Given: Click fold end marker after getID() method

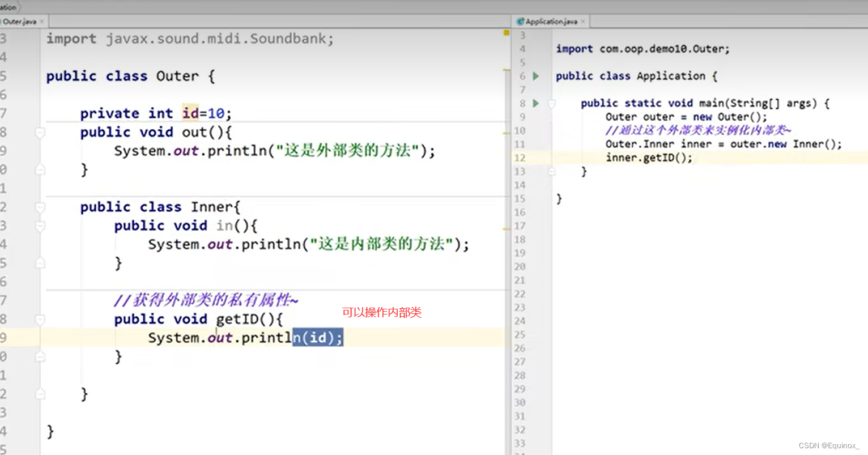Looking at the screenshot, I should pos(40,356).
